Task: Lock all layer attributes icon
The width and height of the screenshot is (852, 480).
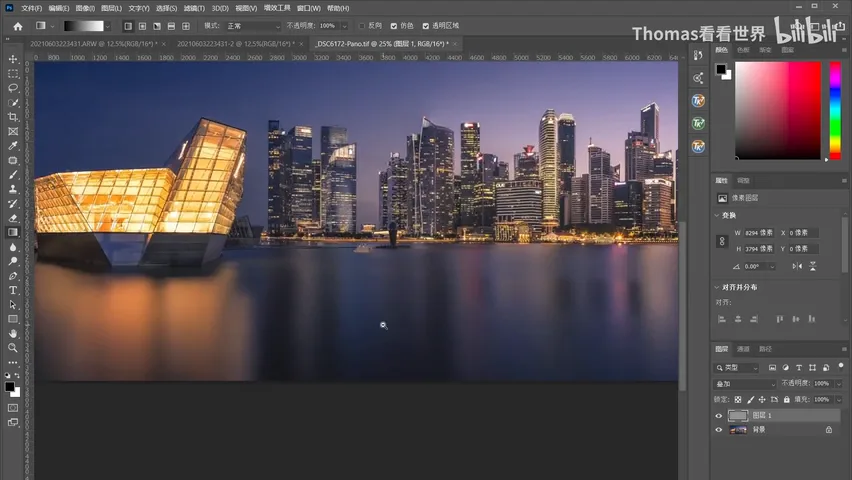Action: pyautogui.click(x=786, y=400)
